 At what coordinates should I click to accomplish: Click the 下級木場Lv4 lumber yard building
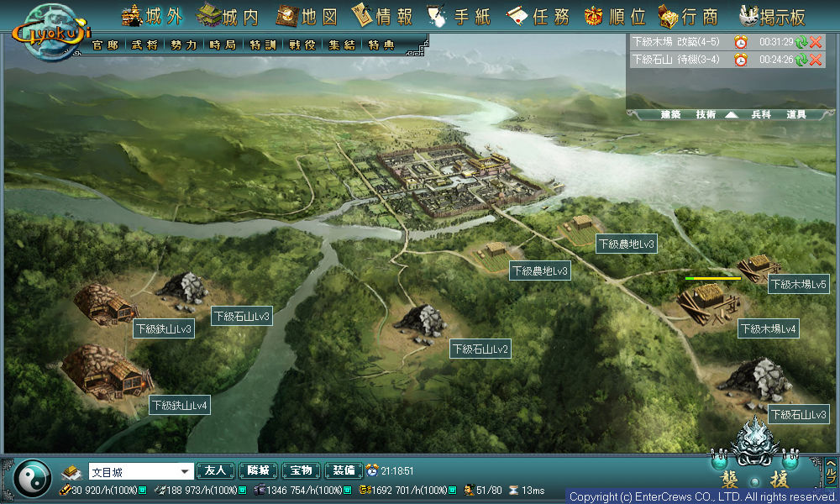pyautogui.click(x=708, y=304)
